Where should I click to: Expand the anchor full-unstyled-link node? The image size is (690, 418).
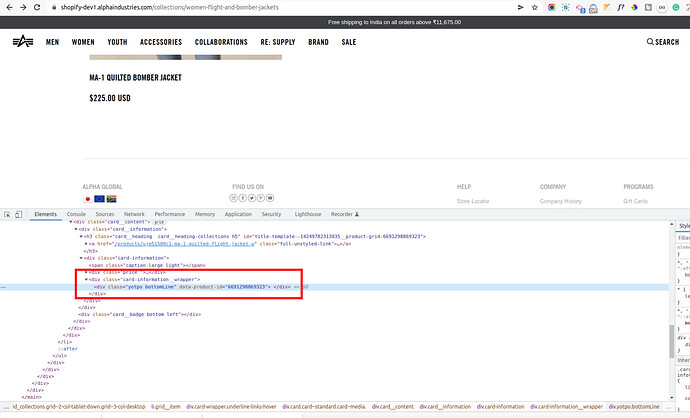tap(87, 244)
